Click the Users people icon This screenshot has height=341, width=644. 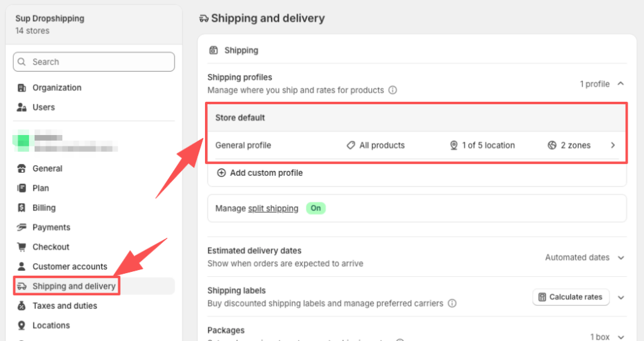coord(22,107)
